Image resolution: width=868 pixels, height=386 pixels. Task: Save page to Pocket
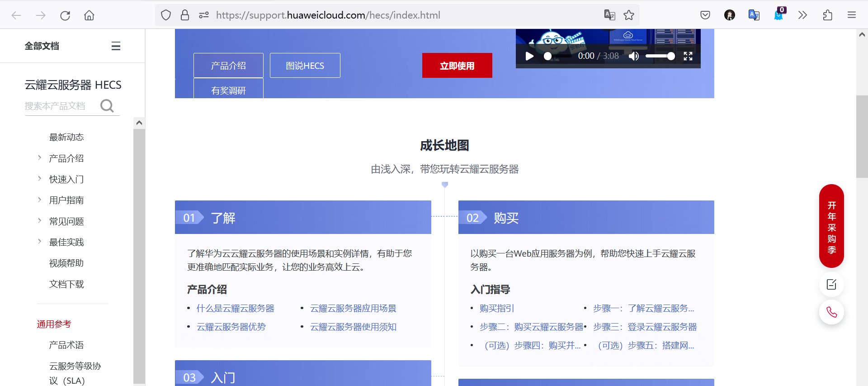click(x=705, y=15)
